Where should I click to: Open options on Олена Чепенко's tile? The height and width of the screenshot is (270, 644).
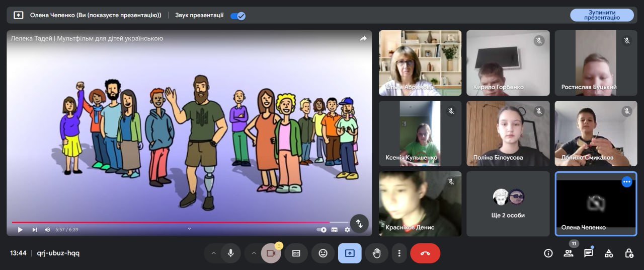pos(626,182)
